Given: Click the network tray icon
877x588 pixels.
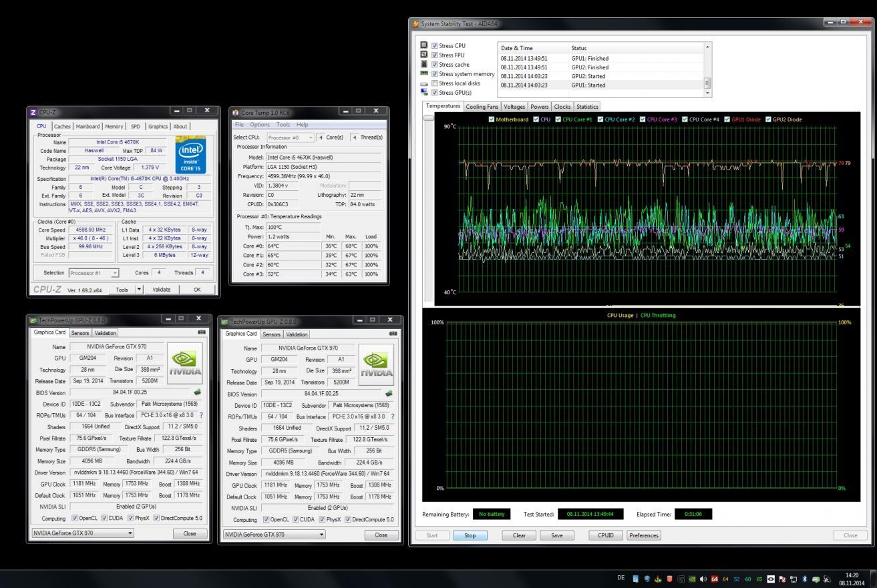Looking at the screenshot, I should 794,579.
